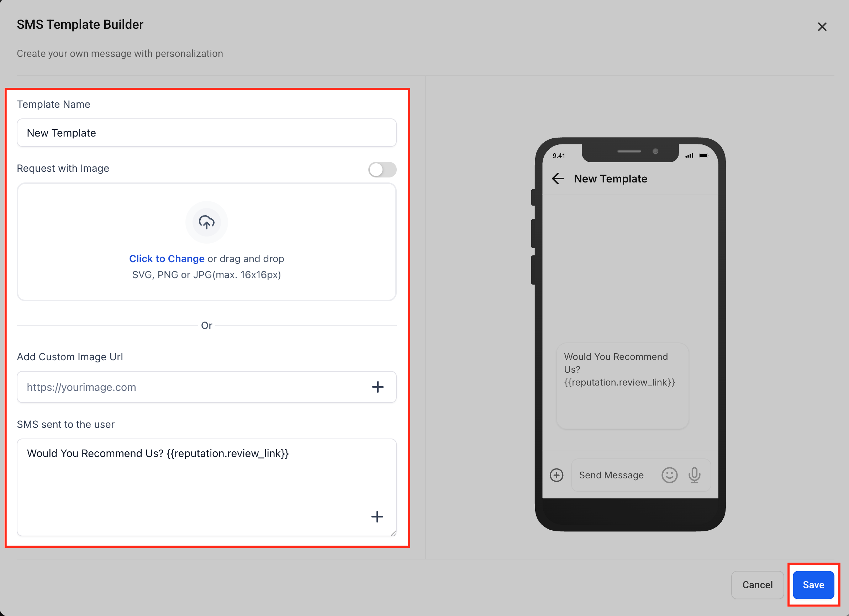Close the SMS Template Builder dialog
The width and height of the screenshot is (849, 616).
click(x=822, y=27)
